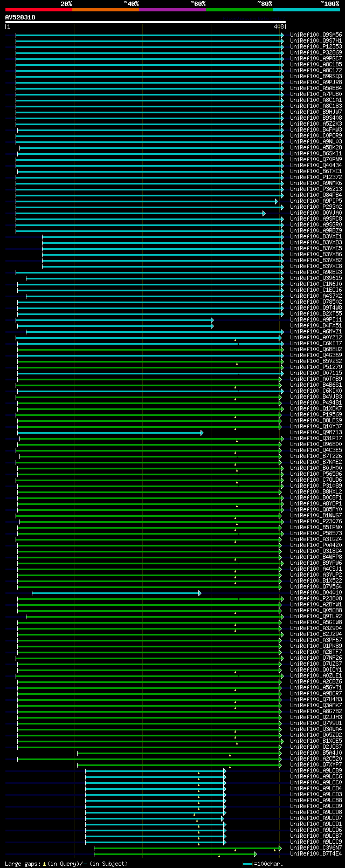
Task: Select label UniRef100_B4FX51
Action: 316,325
